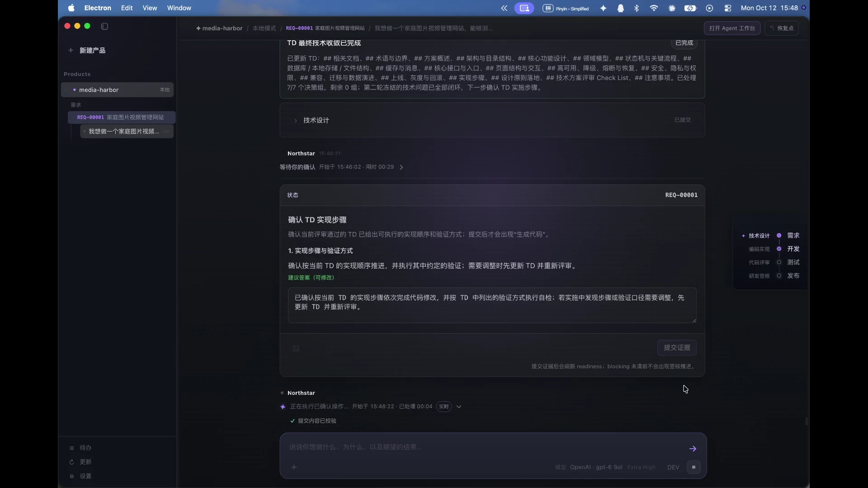Image resolution: width=868 pixels, height=488 pixels.
Task: Select the 开发 stage dot
Action: 779,249
